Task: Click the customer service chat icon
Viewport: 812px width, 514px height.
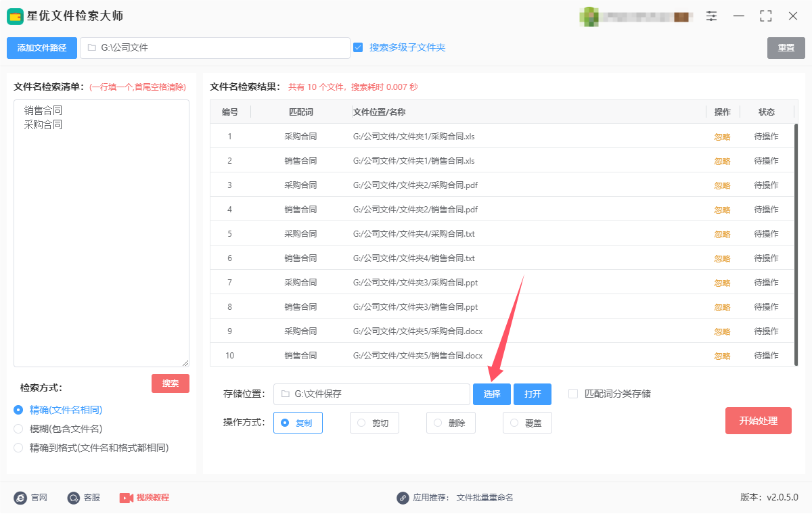Action: (74, 498)
